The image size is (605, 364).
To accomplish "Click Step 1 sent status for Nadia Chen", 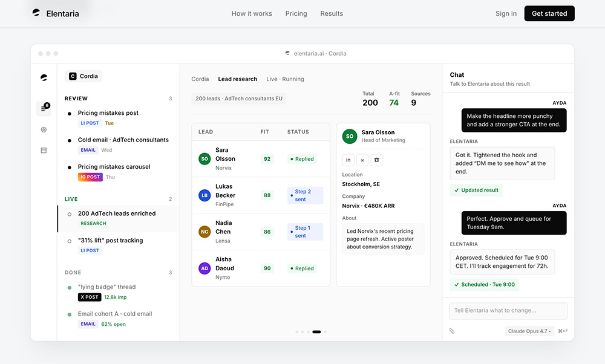I will pos(305,232).
